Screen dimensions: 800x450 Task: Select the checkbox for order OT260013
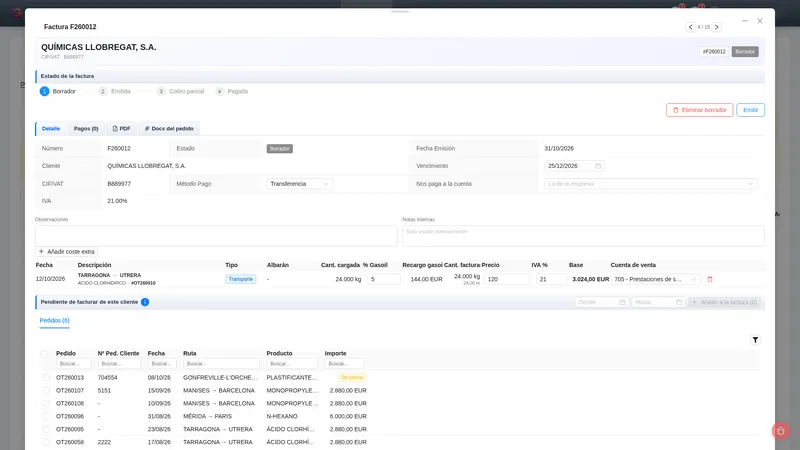click(x=46, y=378)
